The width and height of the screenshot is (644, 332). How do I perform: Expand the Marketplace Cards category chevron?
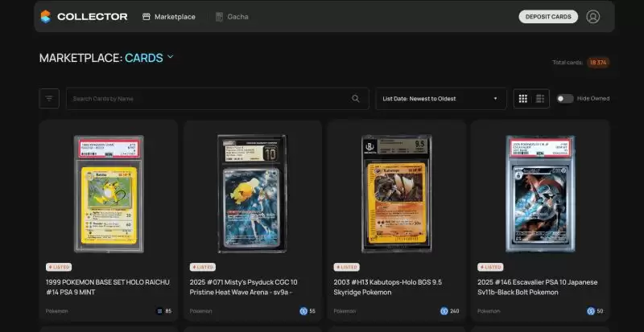point(171,56)
